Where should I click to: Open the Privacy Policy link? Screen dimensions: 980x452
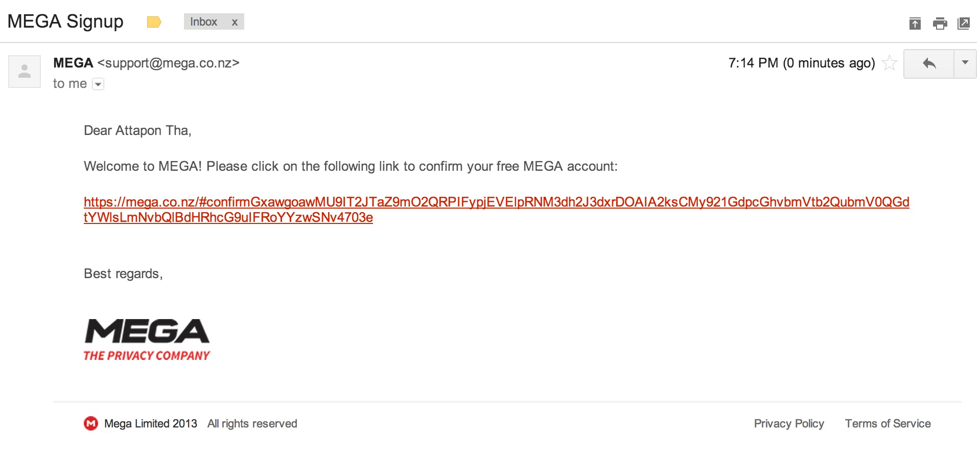pos(789,423)
